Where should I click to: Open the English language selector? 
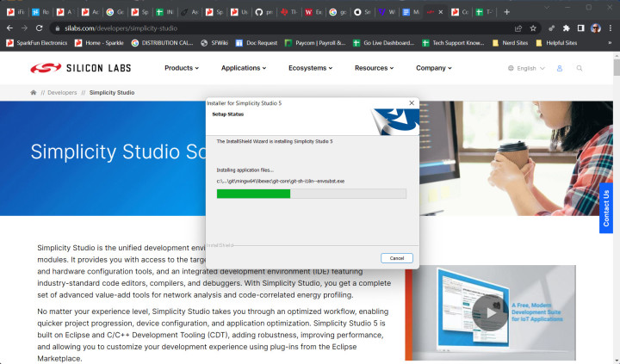[x=526, y=68]
